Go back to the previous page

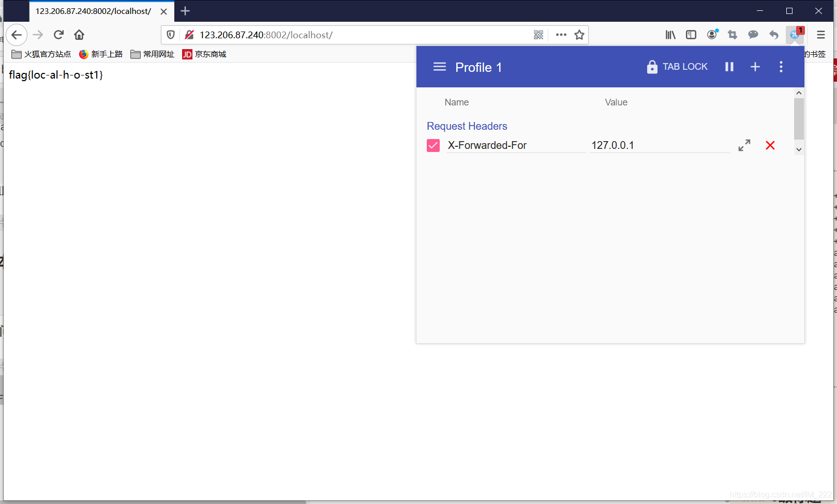(x=17, y=35)
